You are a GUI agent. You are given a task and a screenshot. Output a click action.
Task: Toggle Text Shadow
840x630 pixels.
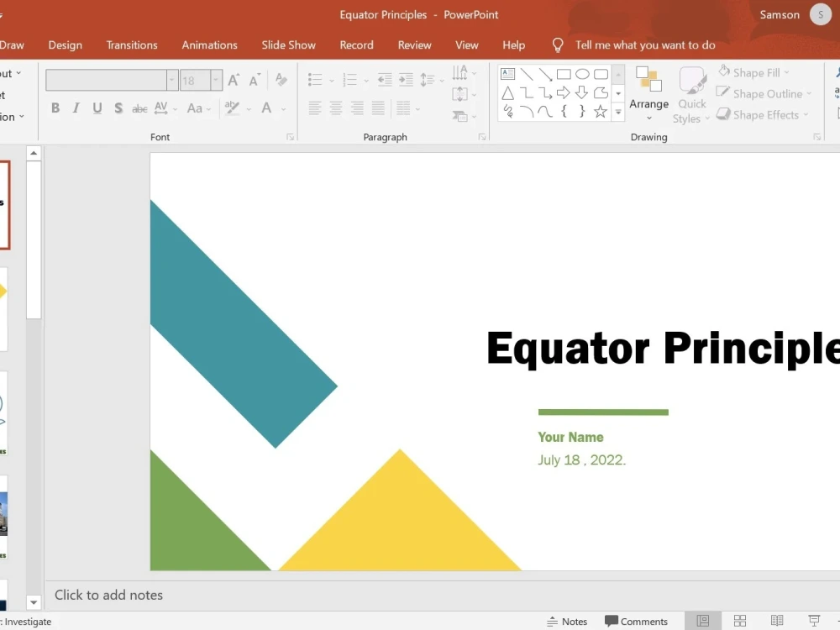tap(118, 108)
